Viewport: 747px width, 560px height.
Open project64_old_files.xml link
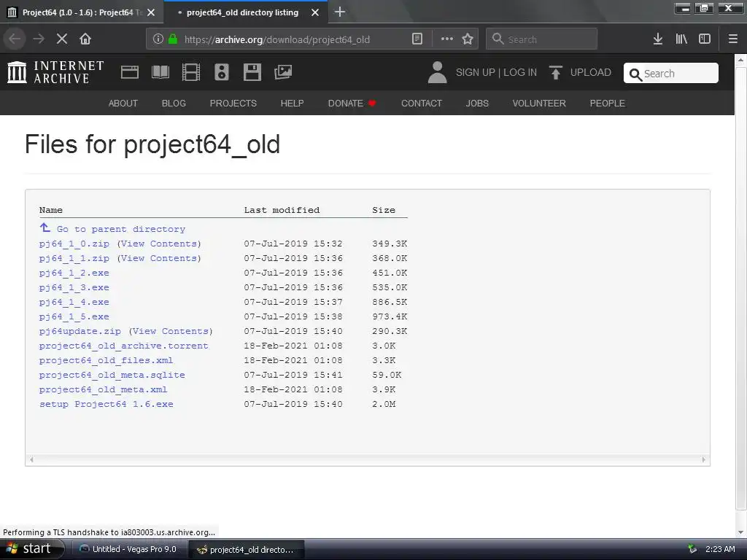point(107,360)
